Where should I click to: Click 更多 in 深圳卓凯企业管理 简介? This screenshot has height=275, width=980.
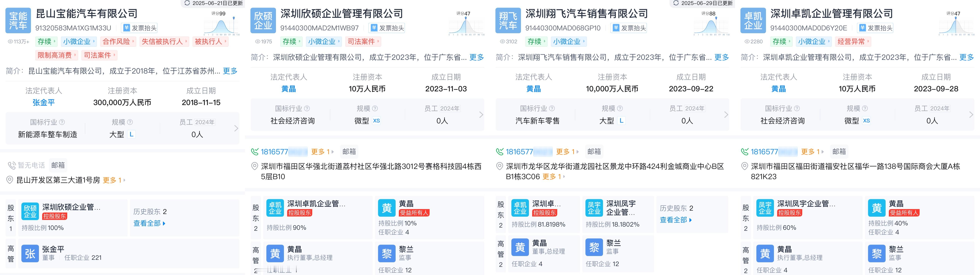967,57
